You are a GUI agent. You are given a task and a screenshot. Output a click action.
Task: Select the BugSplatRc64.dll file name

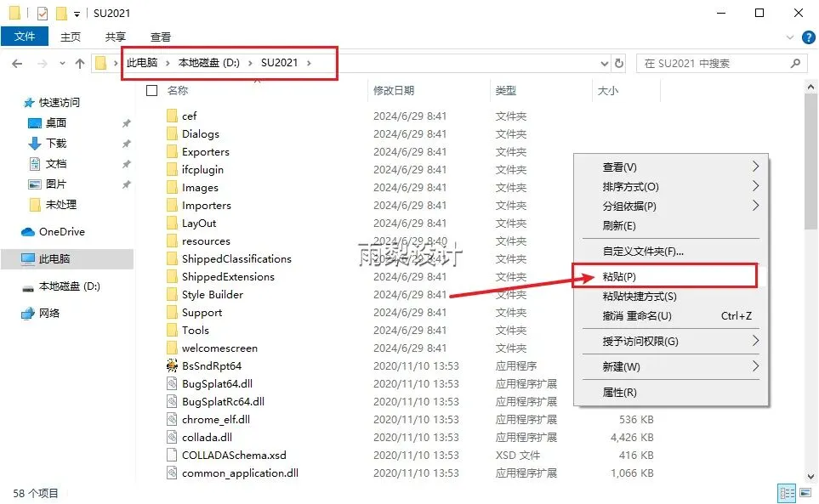223,401
